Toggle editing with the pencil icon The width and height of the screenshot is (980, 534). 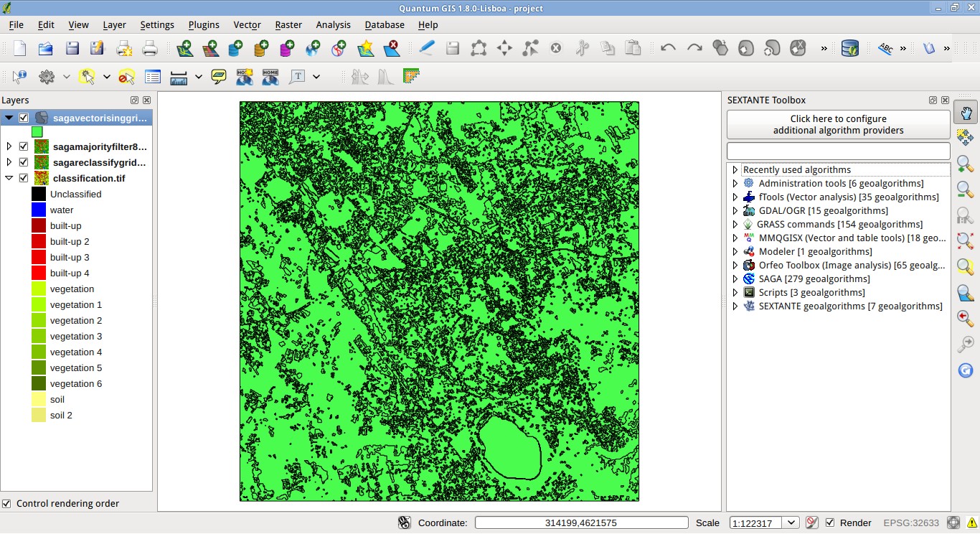426,49
